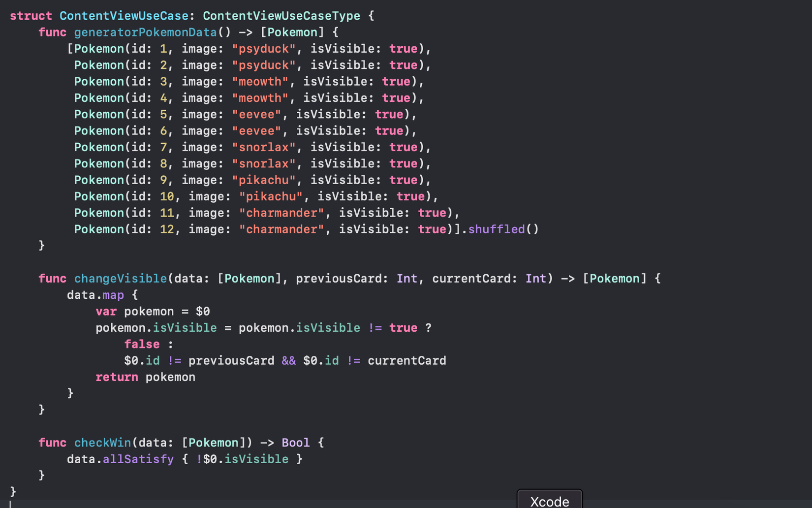Click the && operator in the condition
The width and height of the screenshot is (812, 508).
[x=288, y=361]
